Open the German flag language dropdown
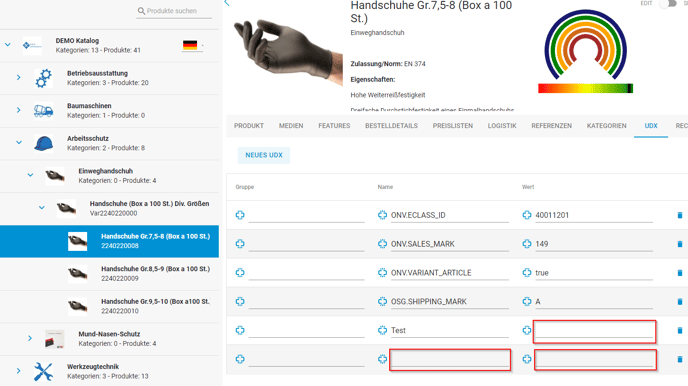Screen dimensions: 688x386 coord(193,45)
